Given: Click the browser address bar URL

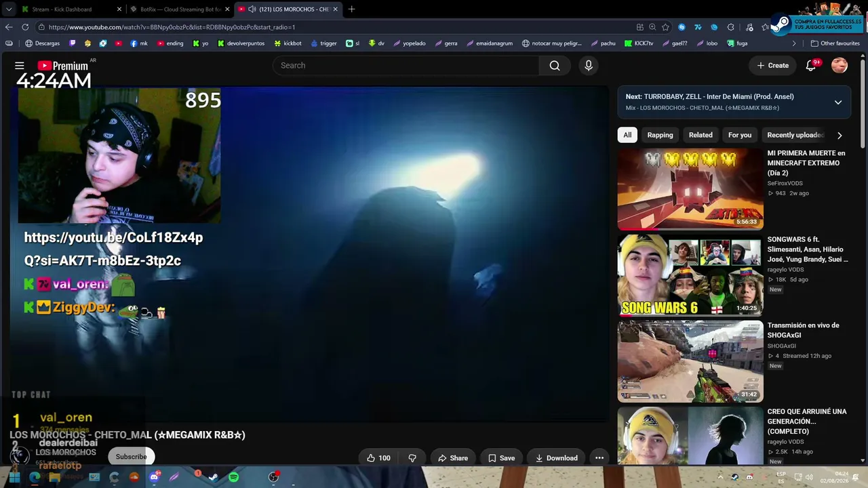Looking at the screenshot, I should pyautogui.click(x=172, y=27).
